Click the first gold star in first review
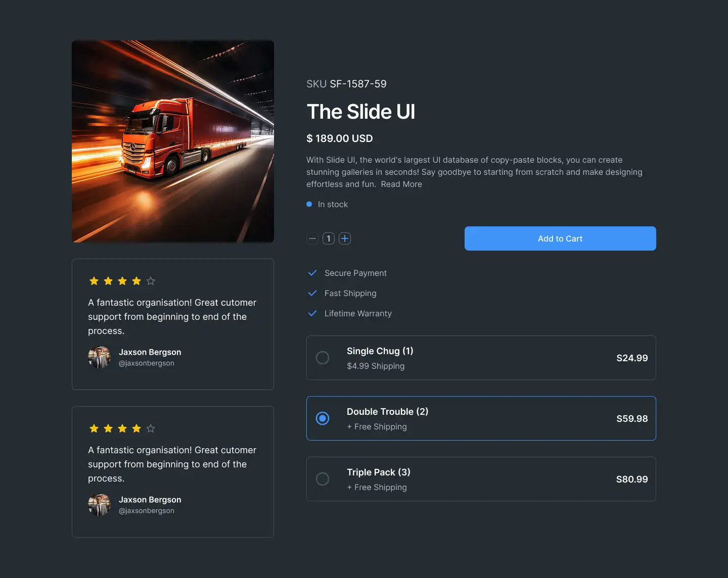Viewport: 728px width, 578px height. 94,281
